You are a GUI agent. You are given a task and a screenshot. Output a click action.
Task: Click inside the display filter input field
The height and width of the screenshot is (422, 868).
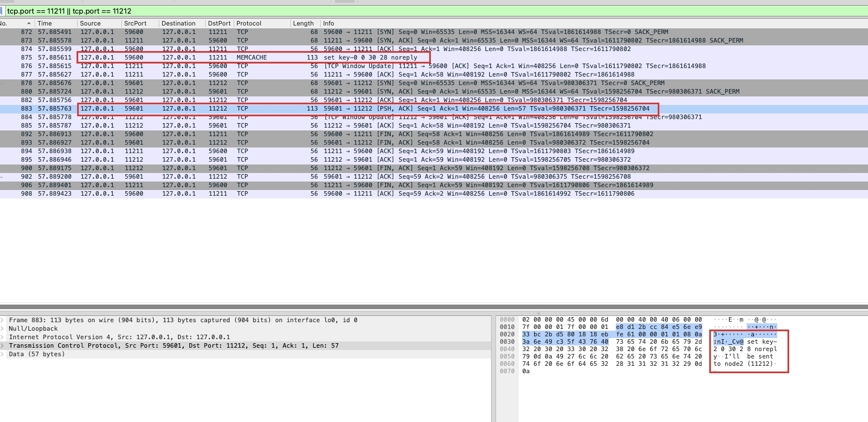[x=170, y=10]
